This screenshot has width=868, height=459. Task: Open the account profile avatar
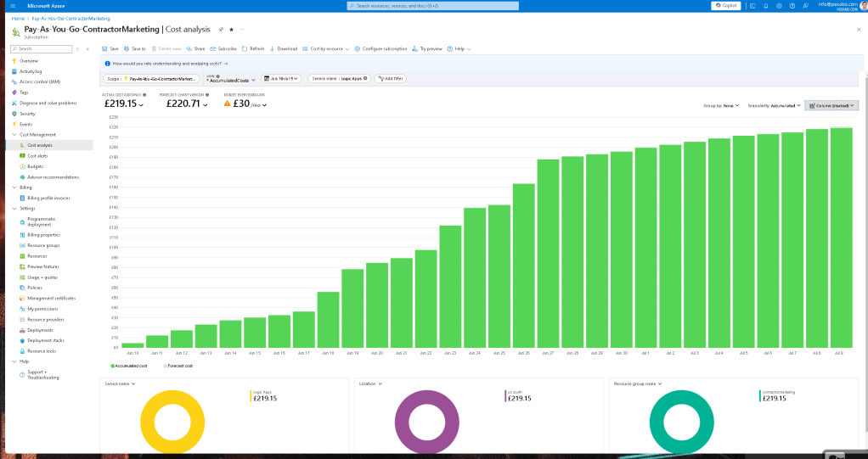point(864,6)
